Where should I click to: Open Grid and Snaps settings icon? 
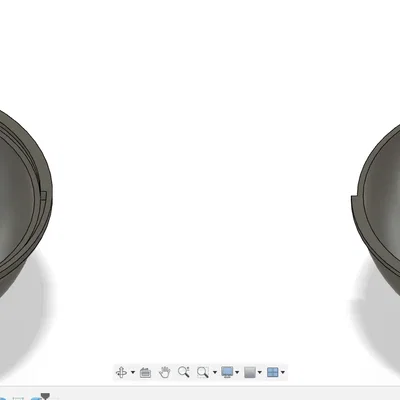(x=250, y=372)
